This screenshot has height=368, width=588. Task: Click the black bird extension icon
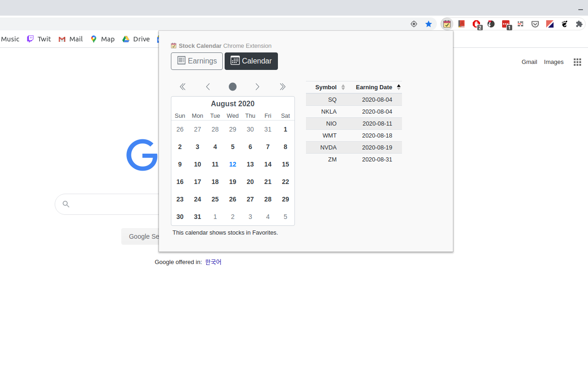pyautogui.click(x=565, y=24)
